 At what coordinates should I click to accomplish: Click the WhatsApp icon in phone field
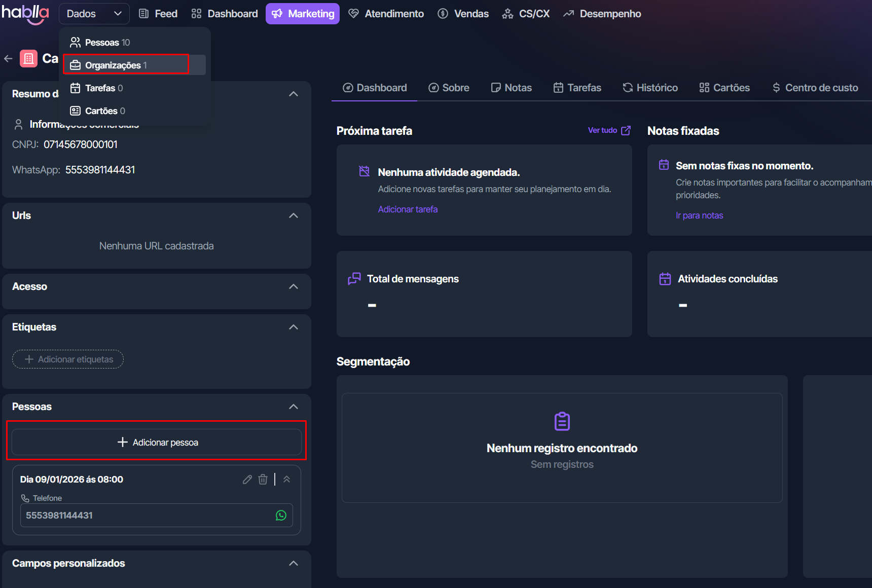pyautogui.click(x=281, y=516)
